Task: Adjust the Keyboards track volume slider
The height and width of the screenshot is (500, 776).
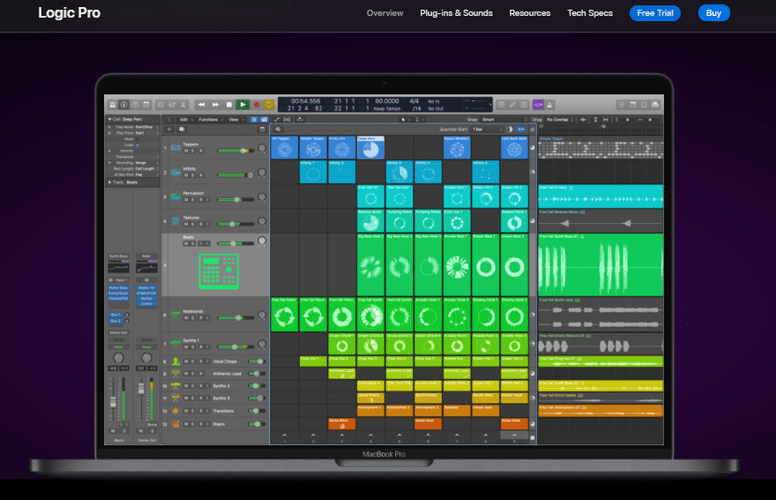Action: (236, 318)
